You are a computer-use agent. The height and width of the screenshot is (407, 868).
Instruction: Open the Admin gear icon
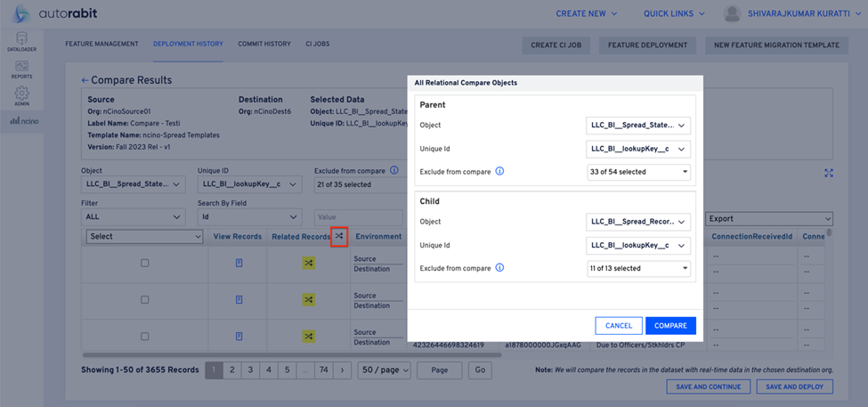click(21, 95)
